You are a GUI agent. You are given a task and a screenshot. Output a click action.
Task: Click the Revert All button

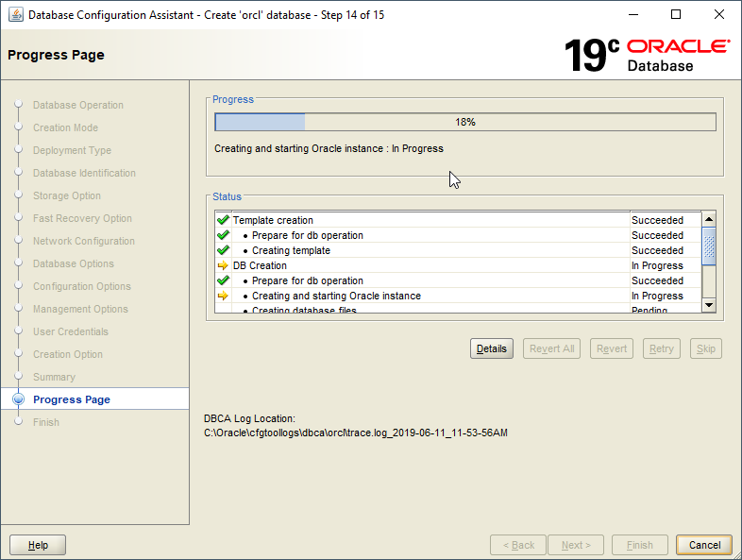(551, 348)
